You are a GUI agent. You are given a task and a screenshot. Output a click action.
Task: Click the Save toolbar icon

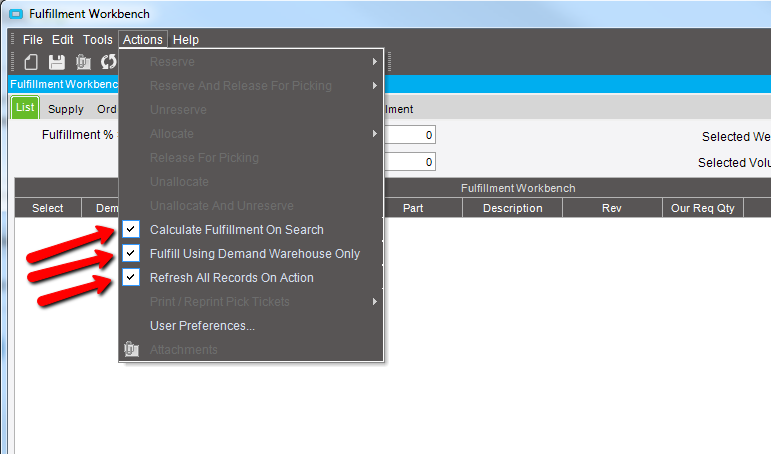pyautogui.click(x=57, y=62)
